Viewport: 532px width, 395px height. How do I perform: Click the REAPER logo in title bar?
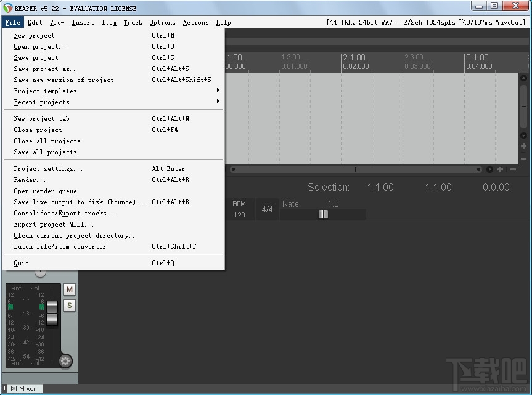pyautogui.click(x=7, y=8)
